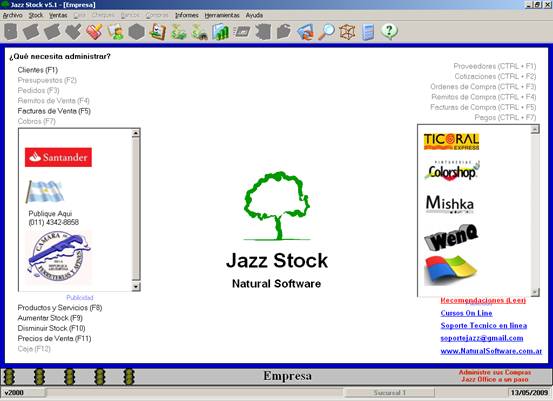
Task: Open the Ventas menu
Action: [x=58, y=15]
